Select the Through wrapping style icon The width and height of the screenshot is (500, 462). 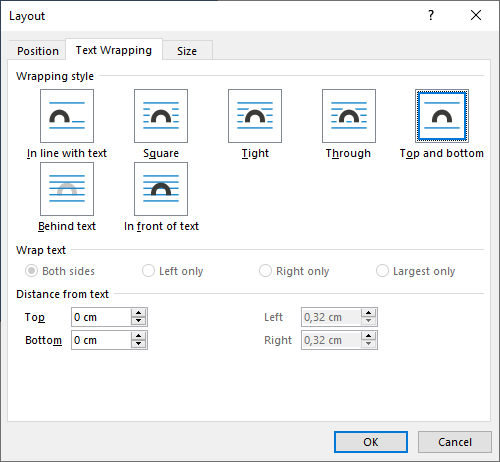coord(349,116)
